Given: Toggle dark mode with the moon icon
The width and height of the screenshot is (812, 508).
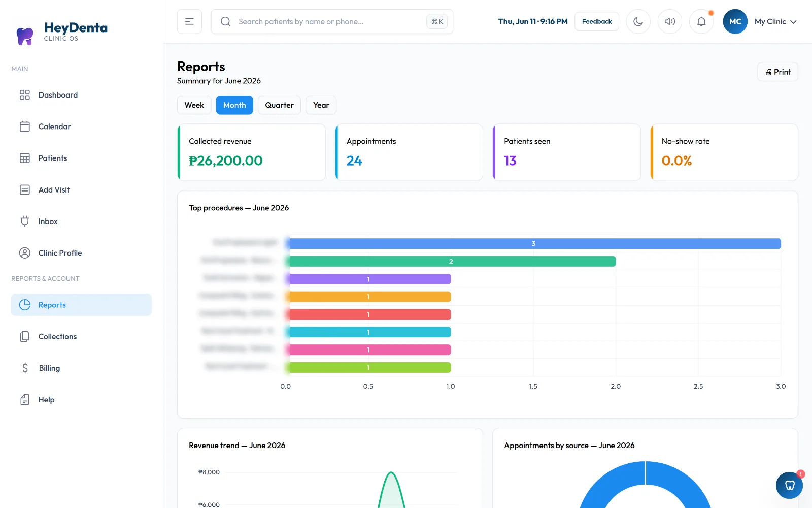Looking at the screenshot, I should pos(638,21).
